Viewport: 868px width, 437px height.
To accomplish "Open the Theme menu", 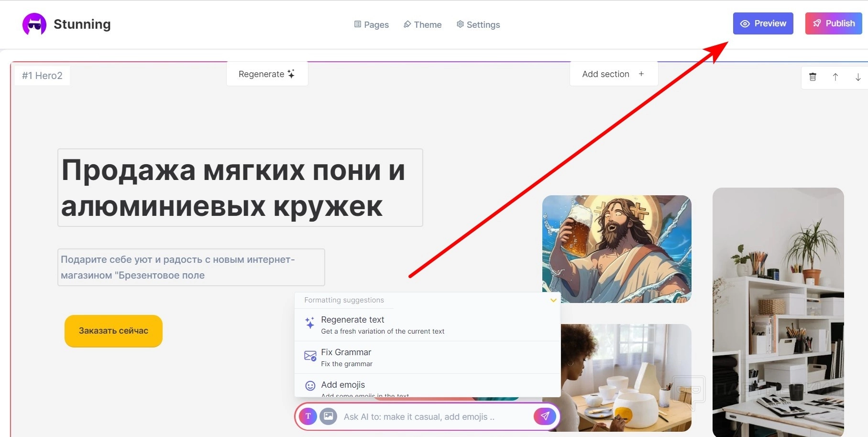I will click(422, 24).
